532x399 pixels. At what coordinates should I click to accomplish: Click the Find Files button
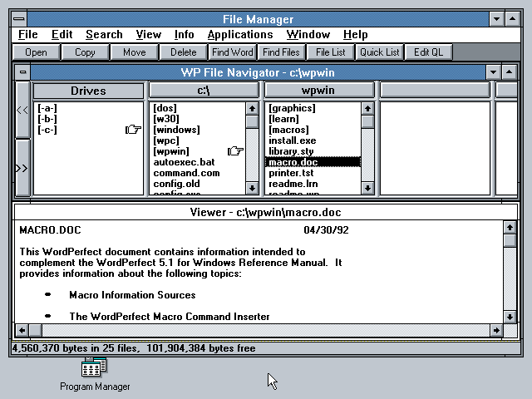281,52
